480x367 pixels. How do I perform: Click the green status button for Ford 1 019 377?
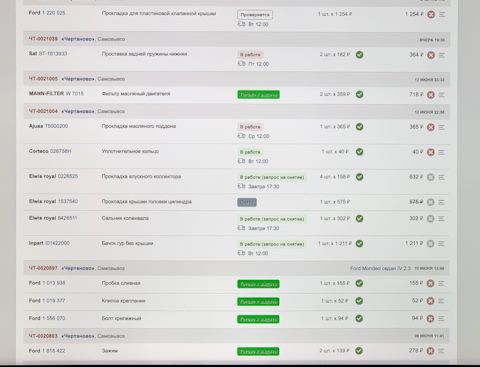point(258,302)
